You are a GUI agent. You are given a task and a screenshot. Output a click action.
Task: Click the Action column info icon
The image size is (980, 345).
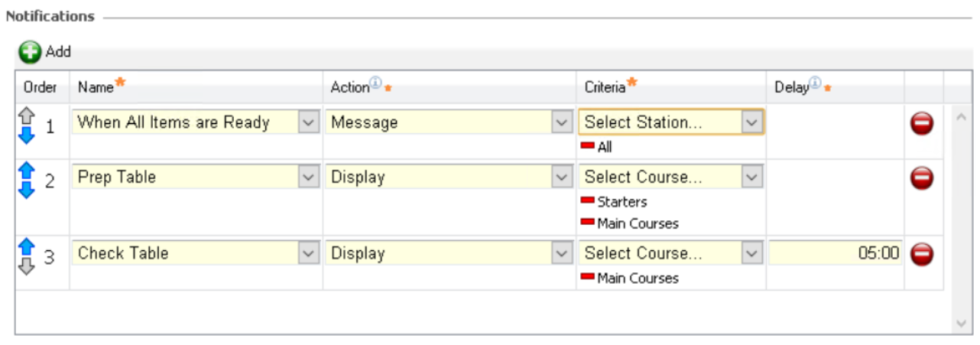(x=375, y=84)
